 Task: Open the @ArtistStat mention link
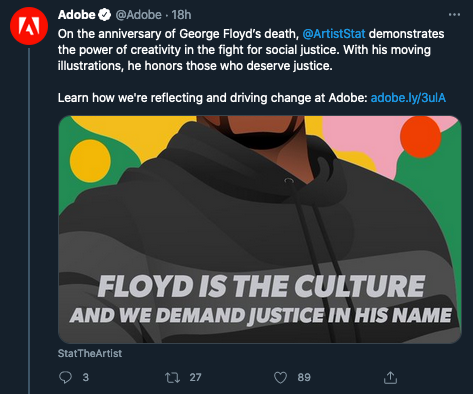334,34
